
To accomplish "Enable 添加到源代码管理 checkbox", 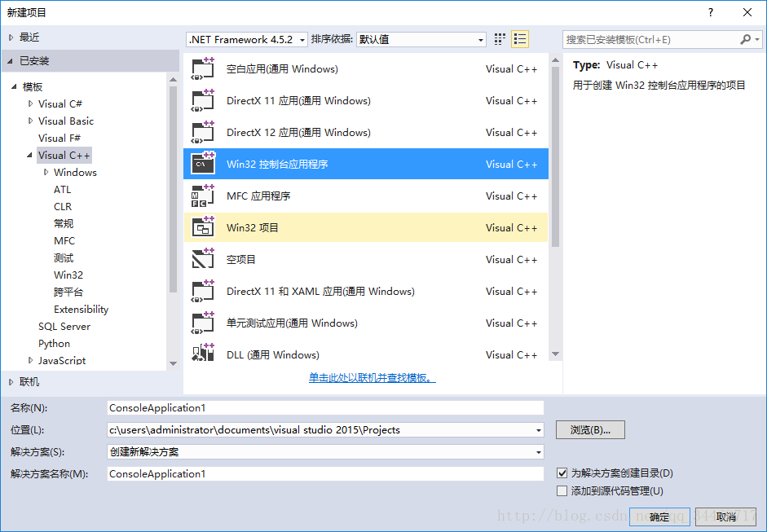I will tap(562, 490).
